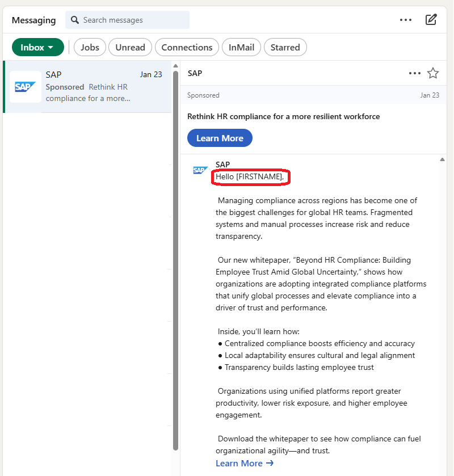Click the conversation list scrollbar
The image size is (454, 476).
point(175,255)
